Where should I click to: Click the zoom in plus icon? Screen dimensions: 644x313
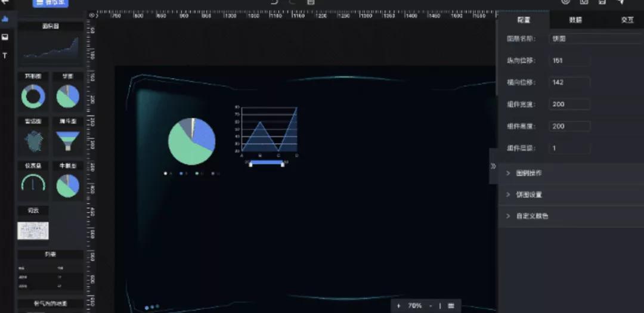pos(398,306)
